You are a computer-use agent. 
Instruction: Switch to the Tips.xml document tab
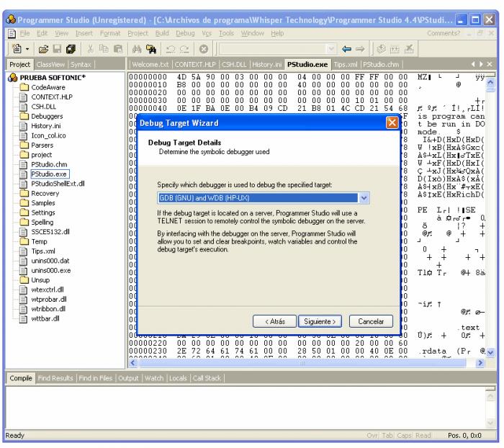pos(346,64)
